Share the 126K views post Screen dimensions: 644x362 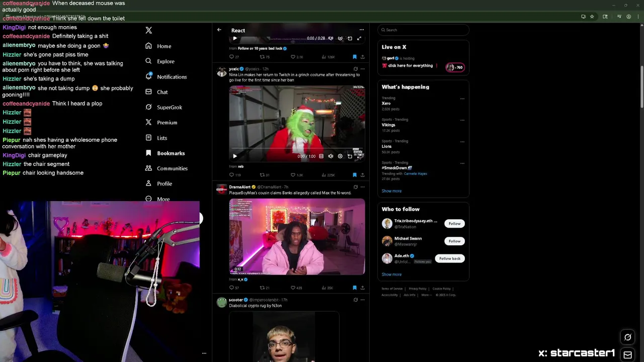pyautogui.click(x=362, y=57)
